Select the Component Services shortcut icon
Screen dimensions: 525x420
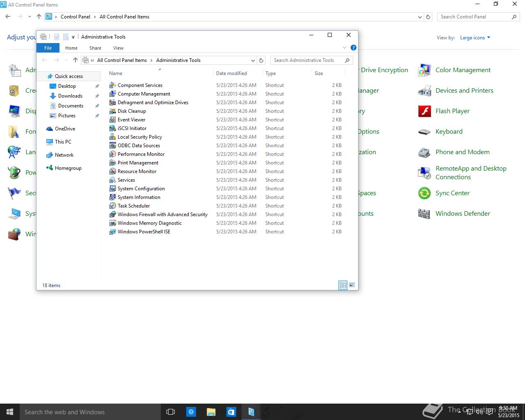(112, 85)
